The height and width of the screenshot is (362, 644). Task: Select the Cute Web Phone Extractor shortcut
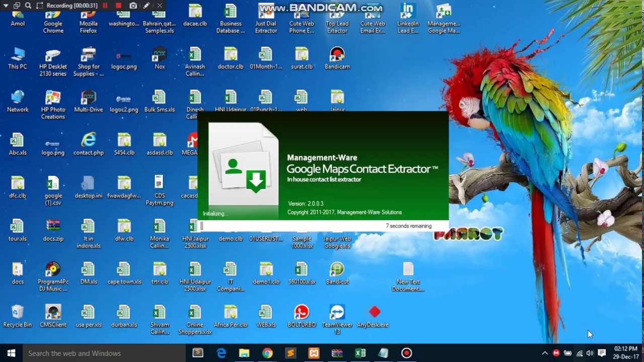(x=301, y=19)
